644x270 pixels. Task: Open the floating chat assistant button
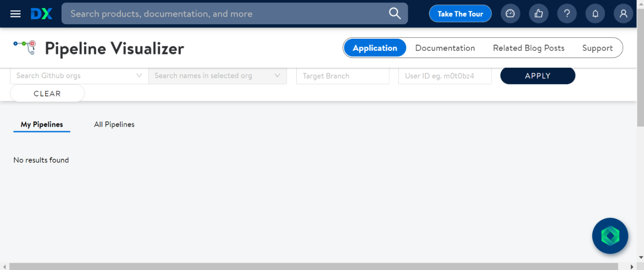pyautogui.click(x=610, y=236)
